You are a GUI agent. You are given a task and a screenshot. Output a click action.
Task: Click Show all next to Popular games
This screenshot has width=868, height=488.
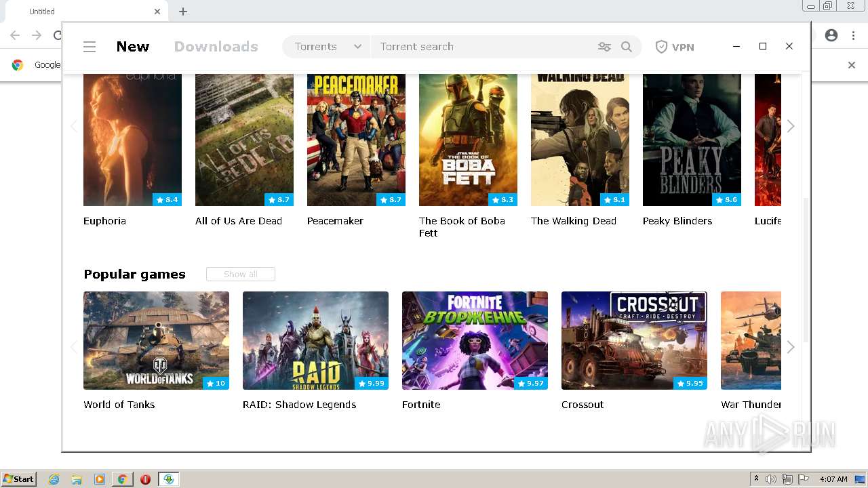[x=241, y=274]
